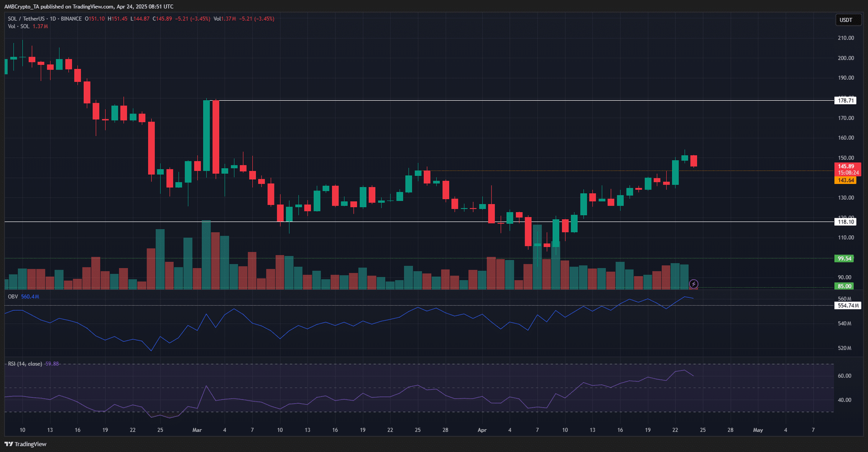Click the TradingView logo icon
Viewport: 868px width, 452px height.
pyautogui.click(x=9, y=444)
